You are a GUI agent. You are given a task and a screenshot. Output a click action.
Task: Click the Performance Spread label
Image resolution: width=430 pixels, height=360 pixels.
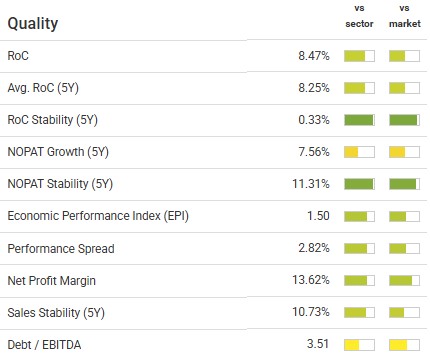click(x=61, y=249)
